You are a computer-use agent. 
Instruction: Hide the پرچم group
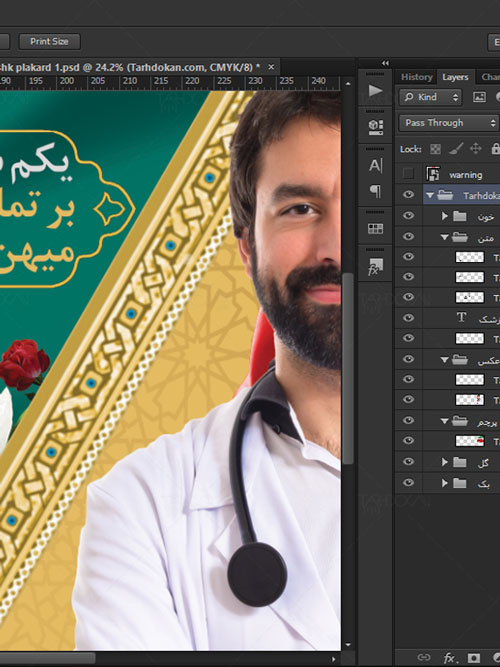pyautogui.click(x=409, y=420)
